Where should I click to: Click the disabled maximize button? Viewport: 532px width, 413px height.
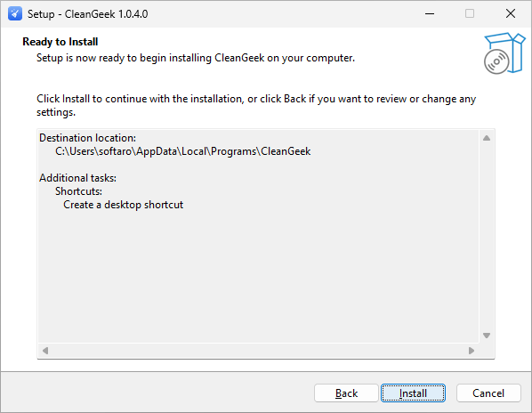[x=470, y=14]
